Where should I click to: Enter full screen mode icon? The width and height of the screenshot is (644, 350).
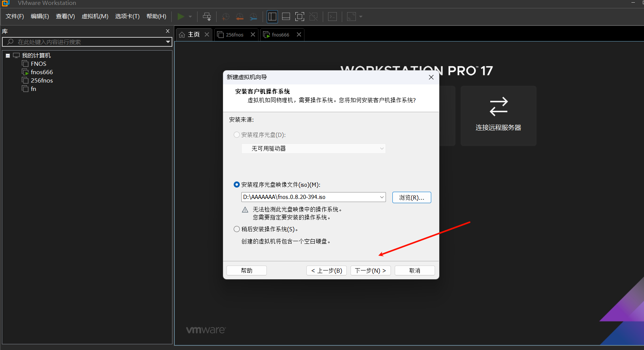[x=300, y=16]
